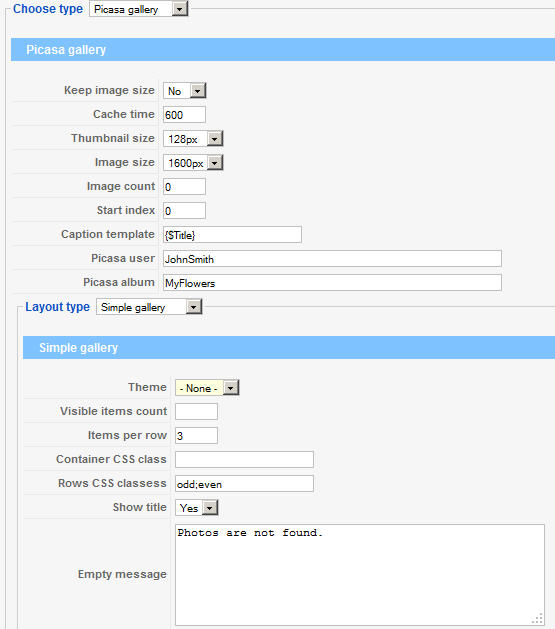This screenshot has width=555, height=629.
Task: Click the Picasa gallery section header
Action: [283, 50]
